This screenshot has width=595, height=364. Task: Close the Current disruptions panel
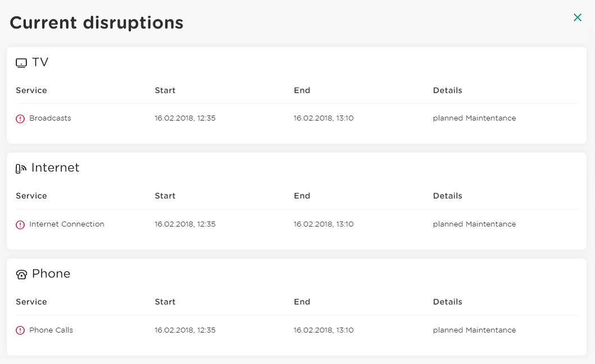[578, 17]
